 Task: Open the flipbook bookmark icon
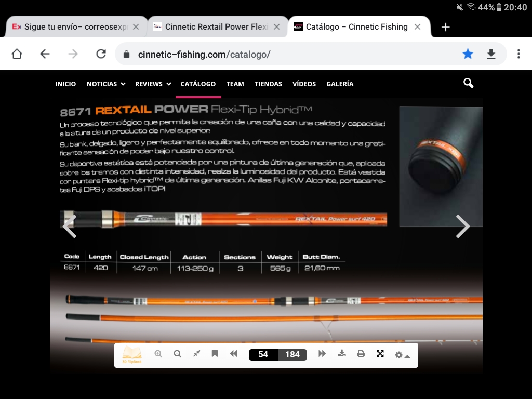[x=215, y=354]
